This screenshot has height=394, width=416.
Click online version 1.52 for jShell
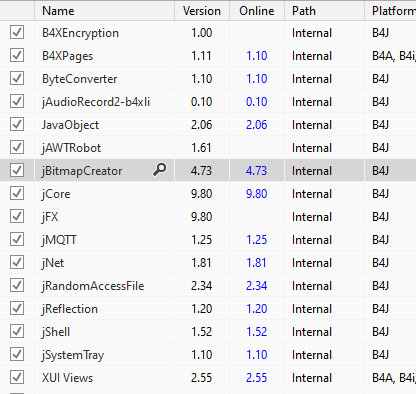click(257, 332)
